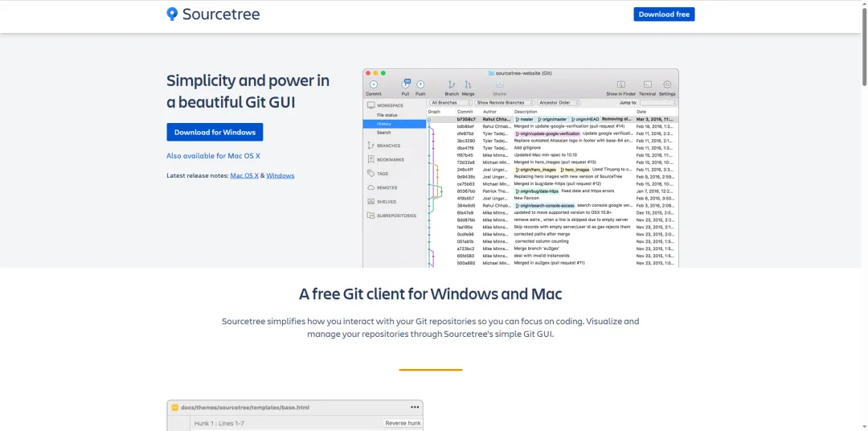
Task: Open the Windows release notes link
Action: 280,175
